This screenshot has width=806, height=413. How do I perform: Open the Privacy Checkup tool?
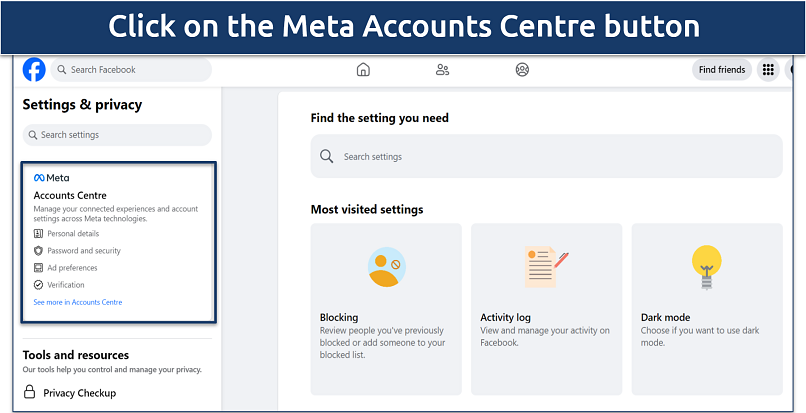(x=79, y=393)
